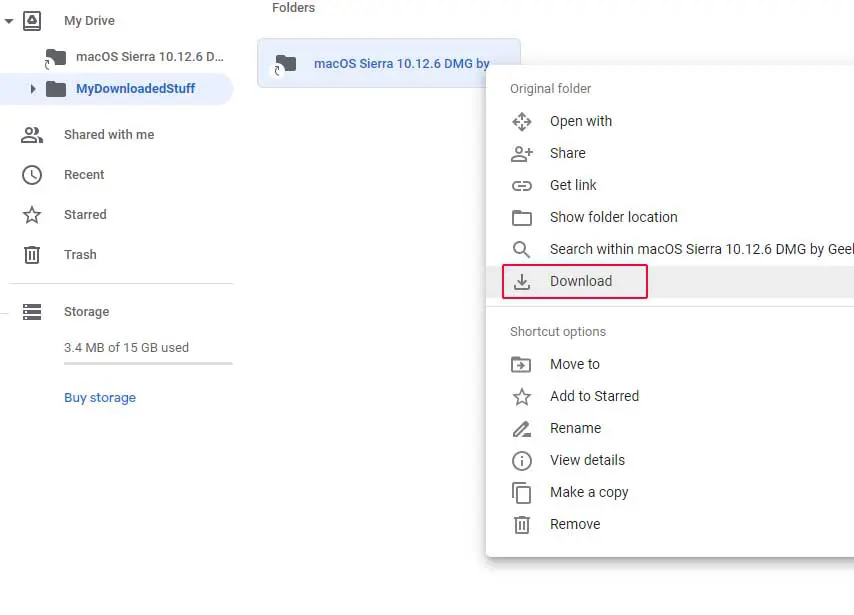Expand the MyDownloadedStuff folder arrow
This screenshot has height=615, width=854.
coord(33,89)
